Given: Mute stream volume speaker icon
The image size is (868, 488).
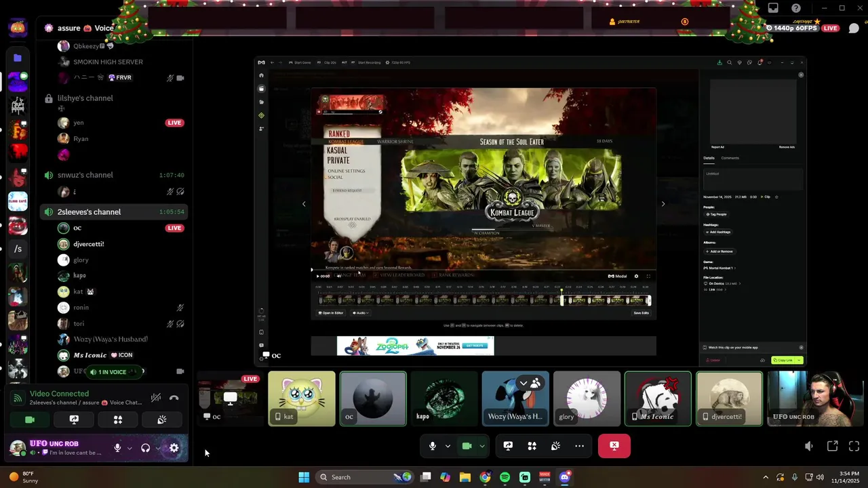Looking at the screenshot, I should [x=809, y=446].
